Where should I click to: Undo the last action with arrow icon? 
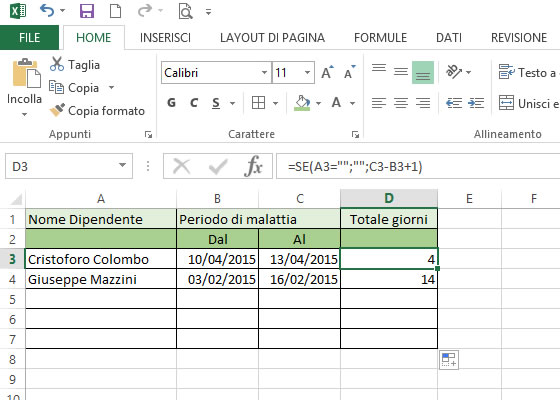click(x=47, y=11)
